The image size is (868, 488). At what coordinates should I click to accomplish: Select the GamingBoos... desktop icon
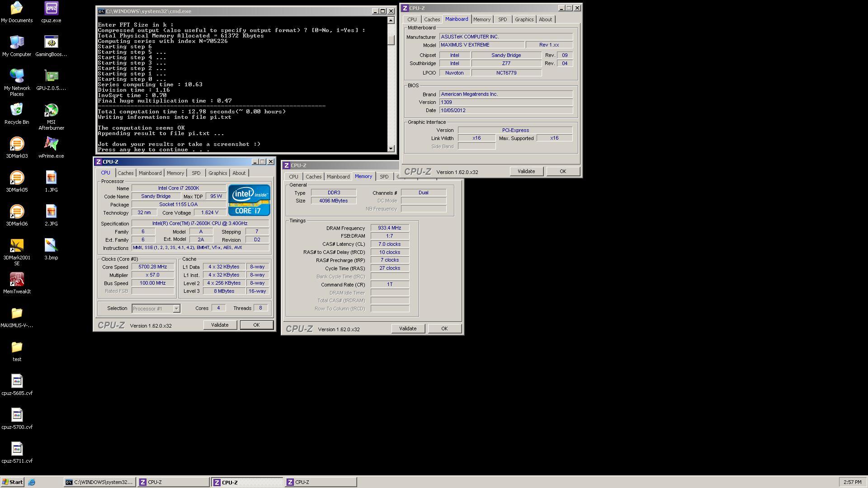51,46
